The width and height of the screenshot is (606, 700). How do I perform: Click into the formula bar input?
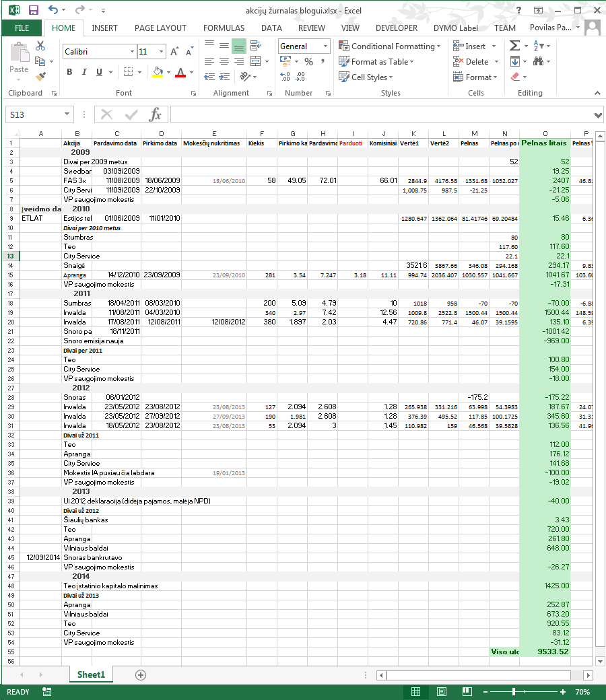pyautogui.click(x=382, y=114)
